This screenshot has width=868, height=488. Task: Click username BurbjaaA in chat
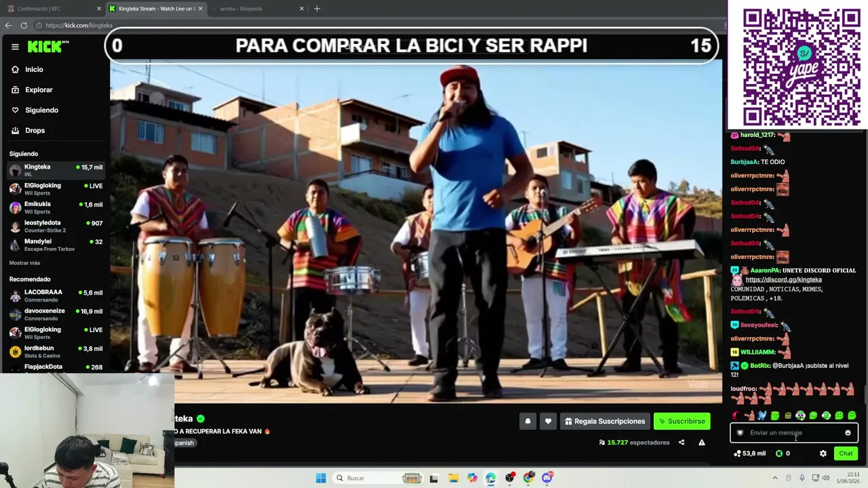click(x=744, y=162)
